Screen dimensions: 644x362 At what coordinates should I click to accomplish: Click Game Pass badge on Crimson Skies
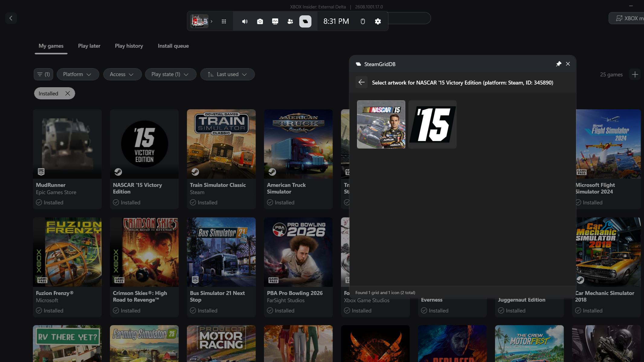click(119, 280)
